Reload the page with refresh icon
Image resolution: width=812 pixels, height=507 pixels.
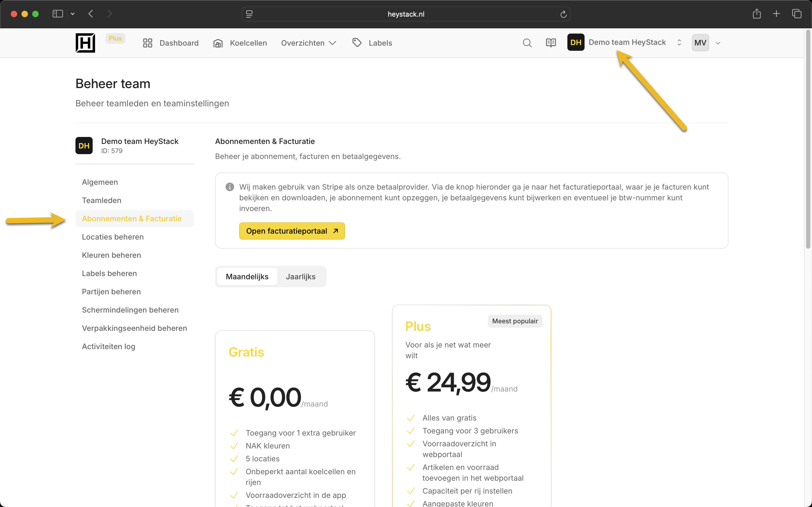(x=563, y=14)
